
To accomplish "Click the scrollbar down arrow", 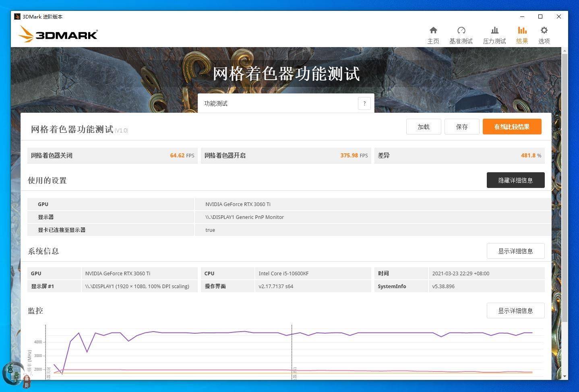I will 565,376.
